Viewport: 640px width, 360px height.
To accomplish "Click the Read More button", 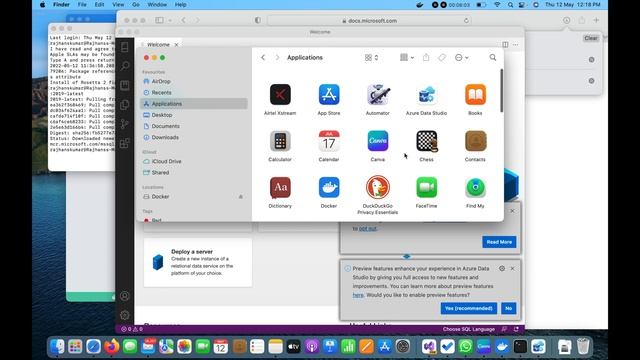I will 499,242.
